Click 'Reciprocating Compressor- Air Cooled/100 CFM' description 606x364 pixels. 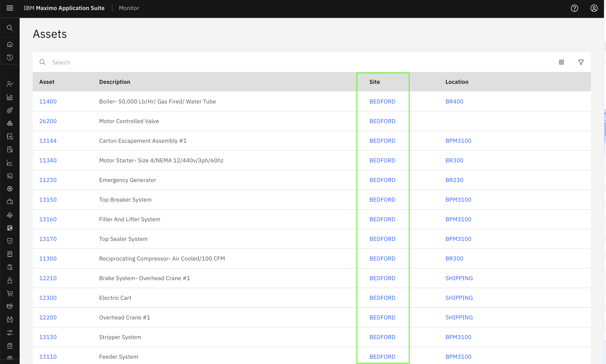point(162,258)
